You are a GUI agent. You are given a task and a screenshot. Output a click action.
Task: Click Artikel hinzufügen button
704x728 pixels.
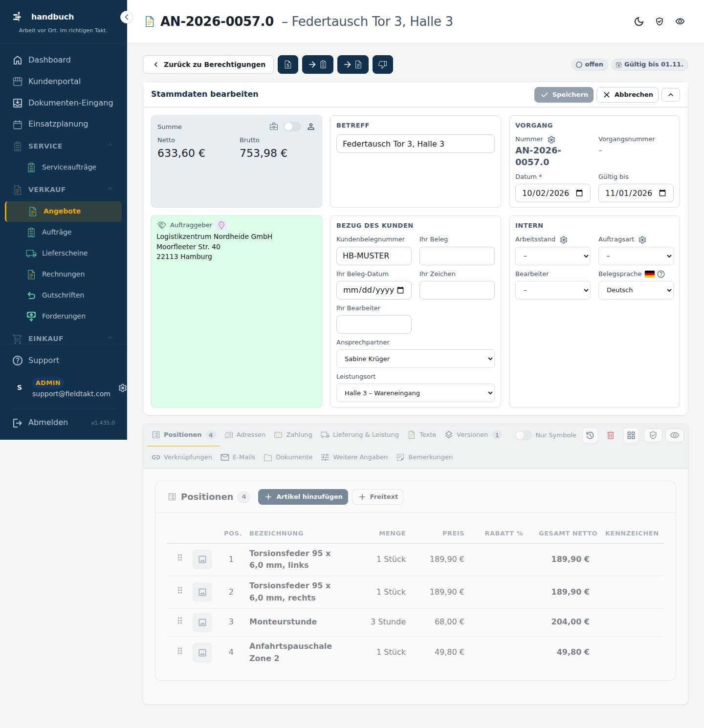point(303,497)
